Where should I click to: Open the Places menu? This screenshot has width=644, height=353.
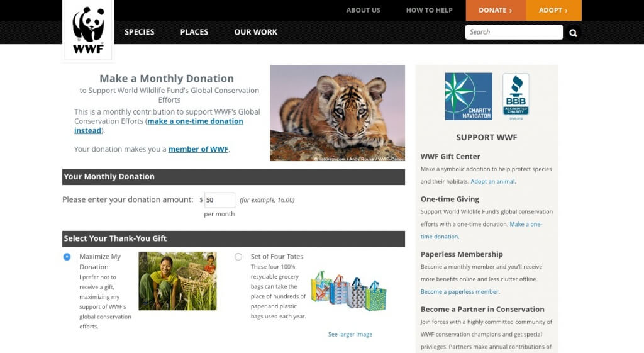194,32
